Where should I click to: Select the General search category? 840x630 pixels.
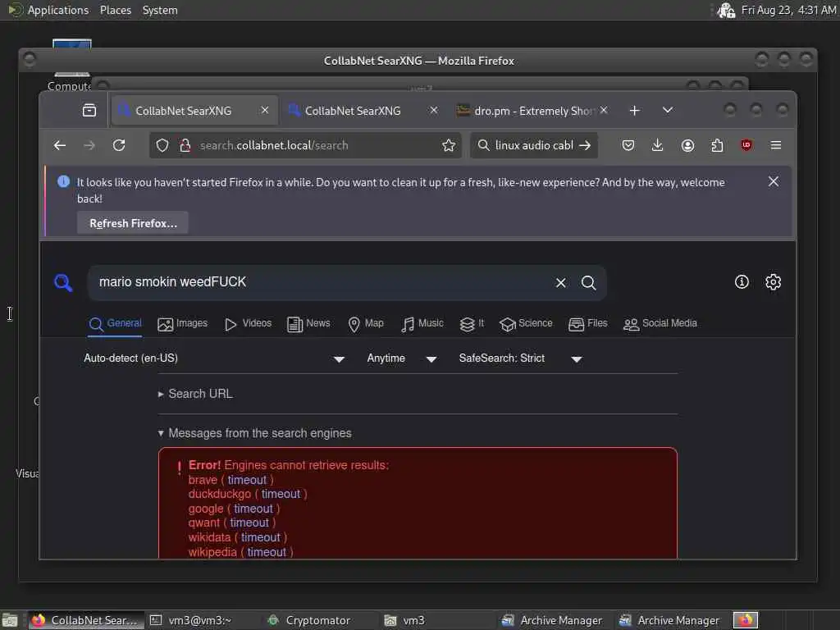click(x=115, y=323)
